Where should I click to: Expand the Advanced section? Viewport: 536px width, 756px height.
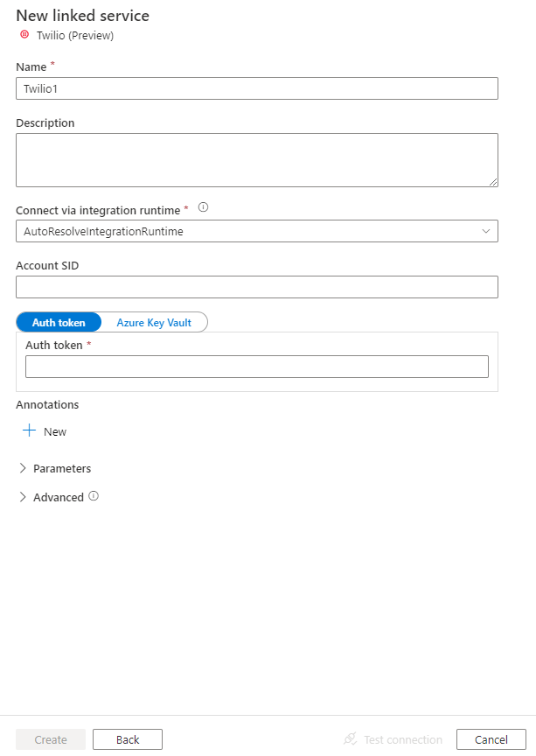(x=56, y=497)
